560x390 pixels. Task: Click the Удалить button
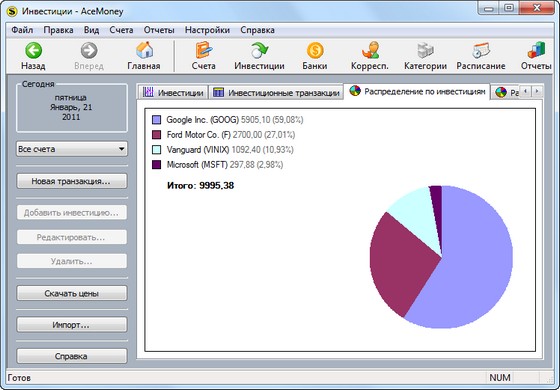(72, 261)
